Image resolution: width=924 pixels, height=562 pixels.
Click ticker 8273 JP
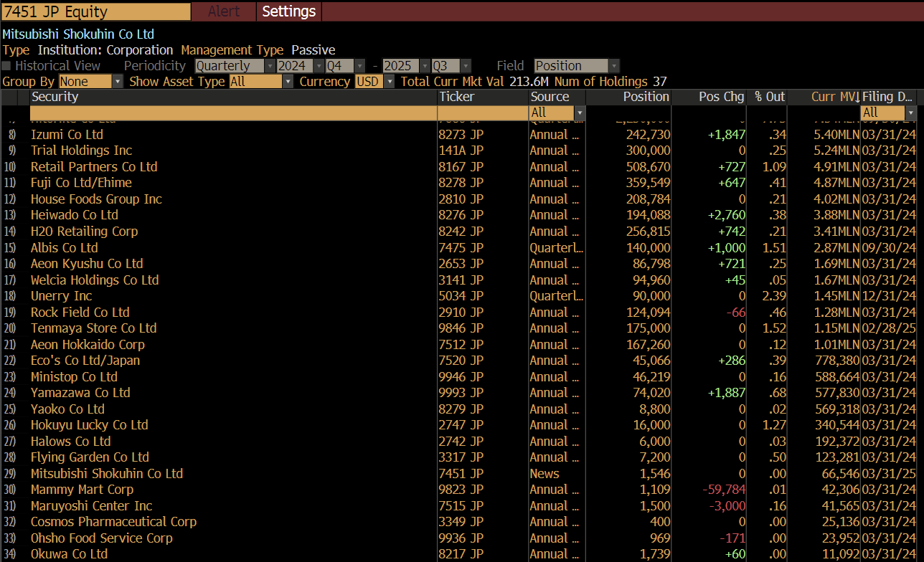point(461,135)
